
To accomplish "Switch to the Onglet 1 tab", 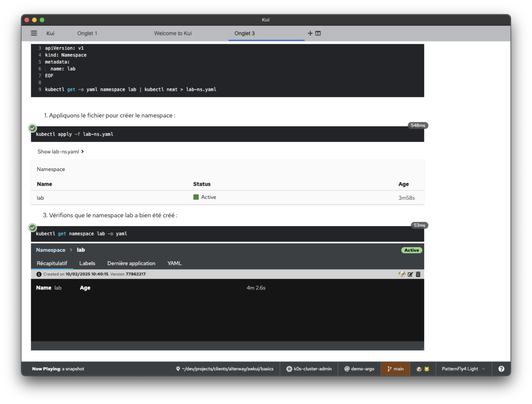I will click(87, 33).
